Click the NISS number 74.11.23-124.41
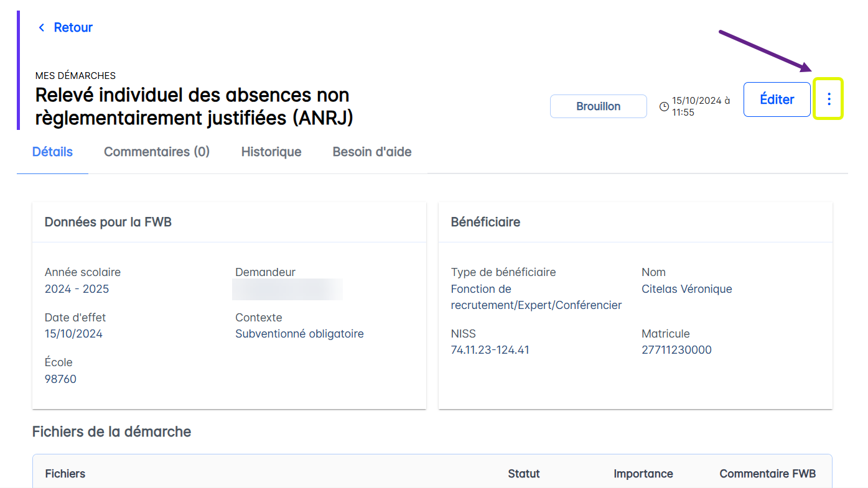Image resolution: width=868 pixels, height=488 pixels. (x=490, y=350)
